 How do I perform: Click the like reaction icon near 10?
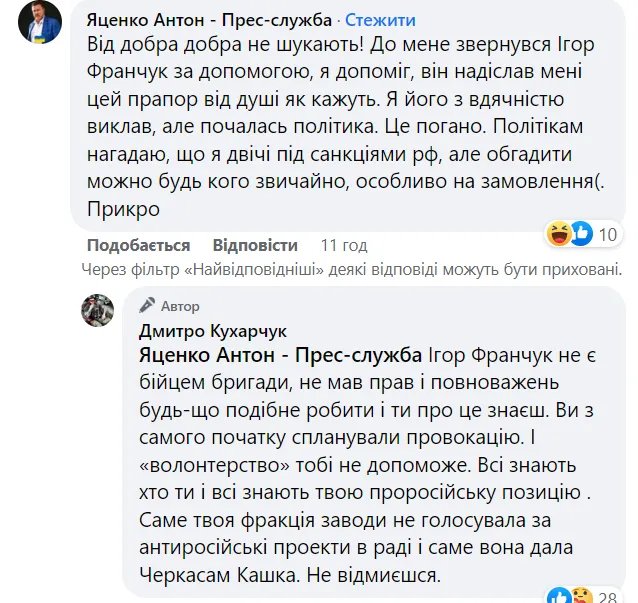tap(578, 234)
